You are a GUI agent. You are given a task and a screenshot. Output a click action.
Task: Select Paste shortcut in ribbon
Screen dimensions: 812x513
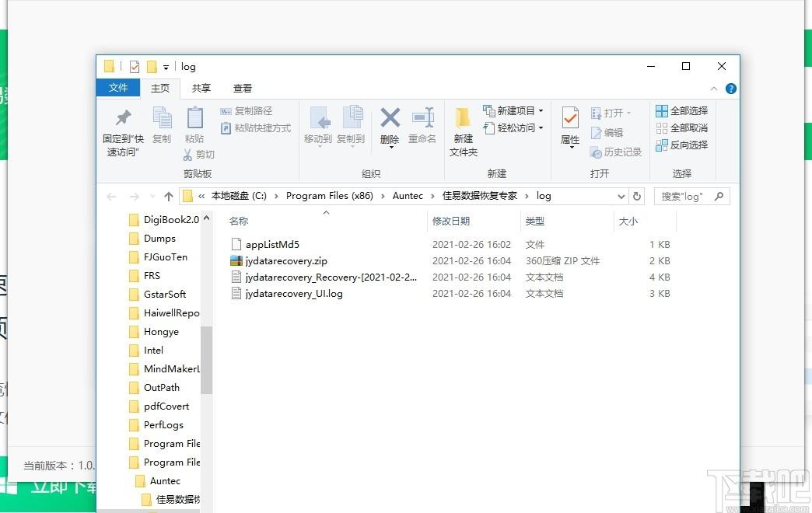point(256,128)
